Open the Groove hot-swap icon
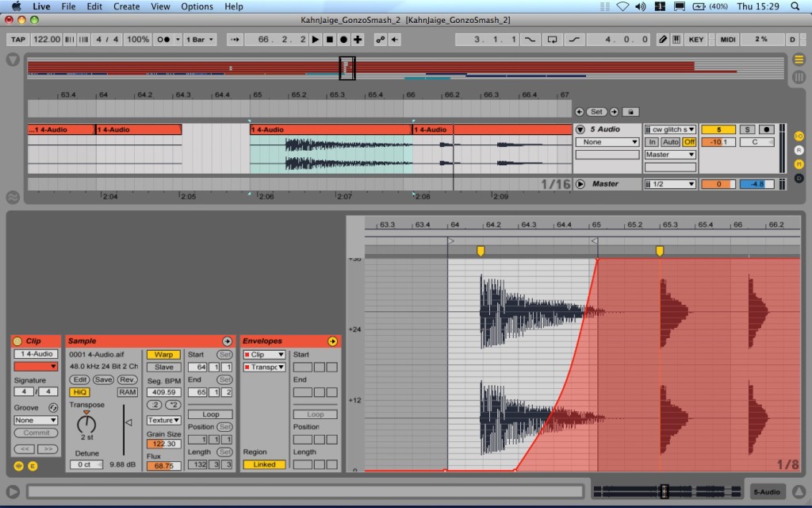 tap(53, 407)
